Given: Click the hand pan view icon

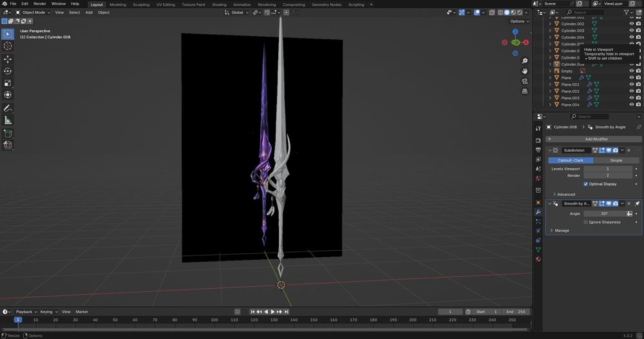Looking at the screenshot, I should 526,70.
